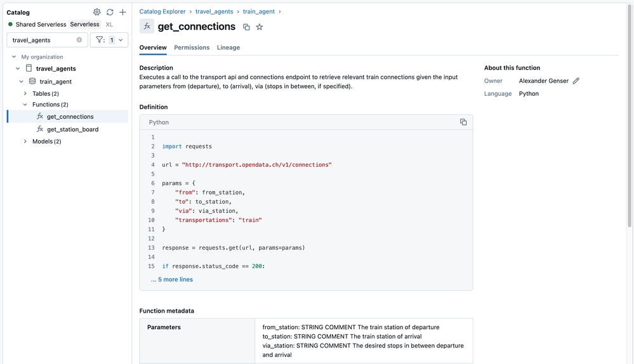
Task: Collapse the My organization tree node
Action: (14, 57)
